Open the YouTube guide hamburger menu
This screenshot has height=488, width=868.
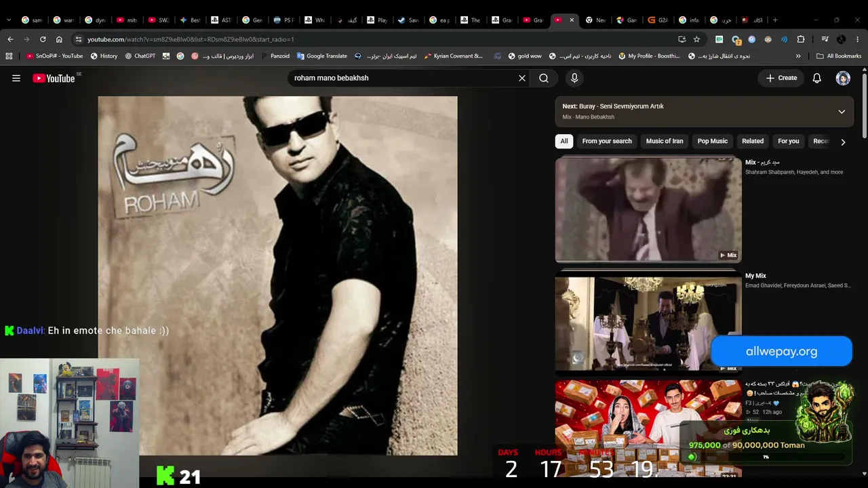[x=16, y=78]
